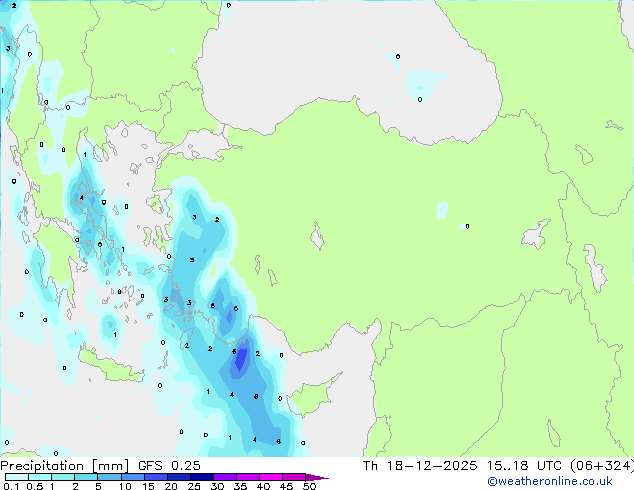Select the 30–35 mm purple legend swatch
The height and width of the screenshot is (490, 634).
[224, 477]
